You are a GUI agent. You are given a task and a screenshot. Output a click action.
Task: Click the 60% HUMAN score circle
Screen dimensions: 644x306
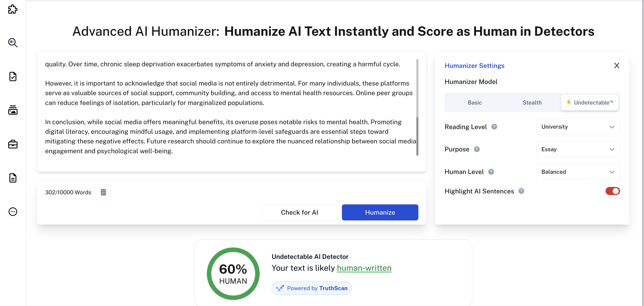pos(233,274)
